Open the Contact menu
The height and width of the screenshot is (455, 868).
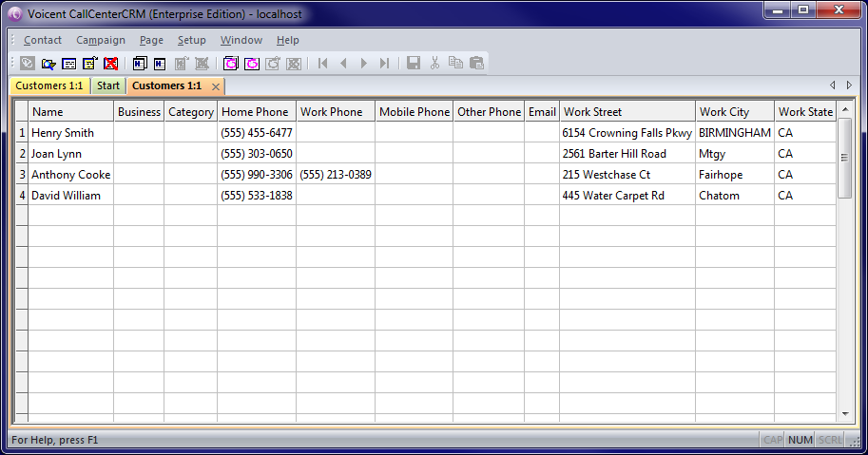tap(43, 40)
